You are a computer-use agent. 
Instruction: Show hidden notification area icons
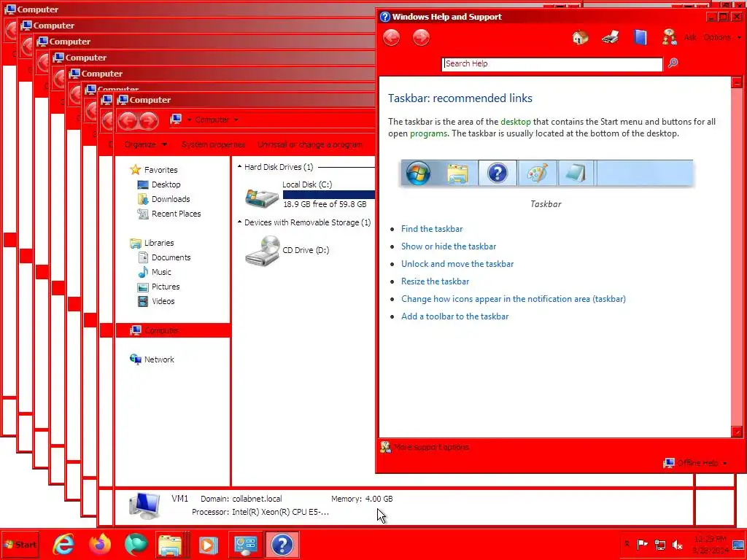627,544
